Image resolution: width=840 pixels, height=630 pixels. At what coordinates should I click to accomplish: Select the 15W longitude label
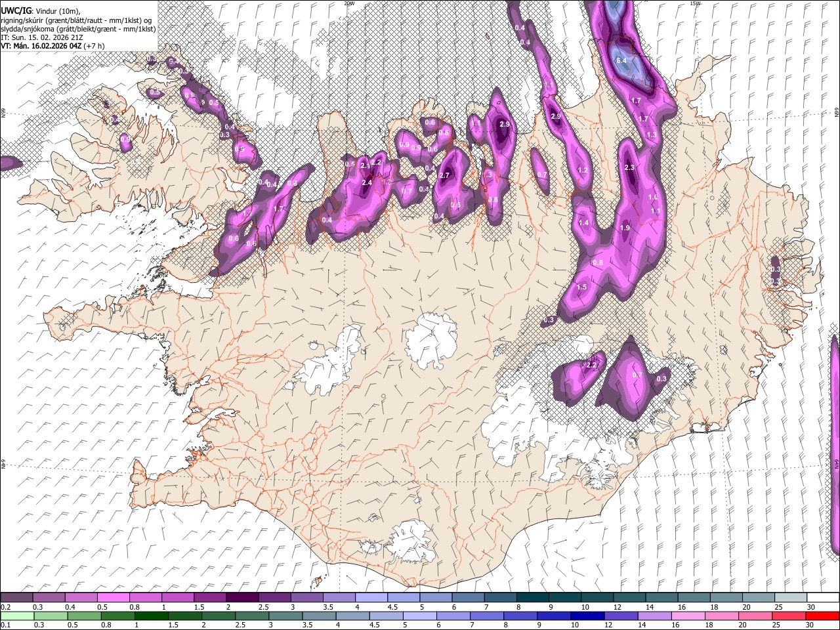pyautogui.click(x=695, y=3)
